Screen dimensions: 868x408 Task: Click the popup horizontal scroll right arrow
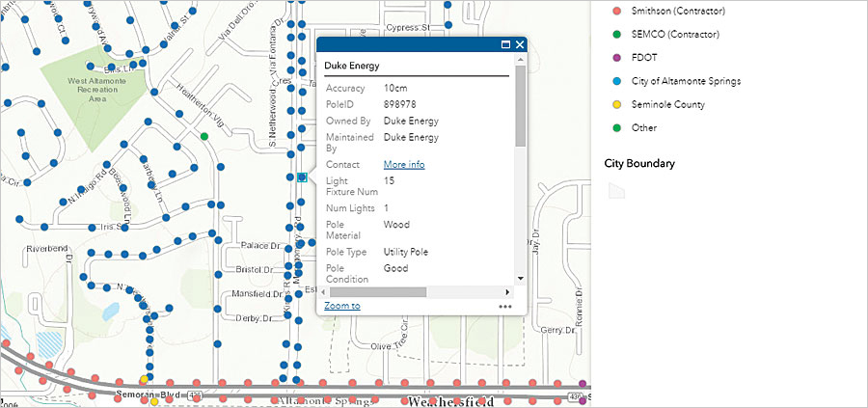507,291
